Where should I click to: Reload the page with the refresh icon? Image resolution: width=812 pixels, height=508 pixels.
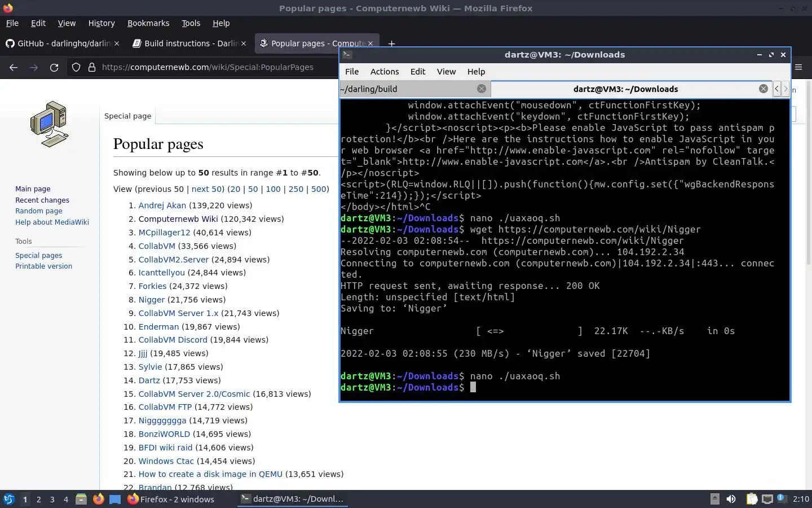[x=54, y=67]
